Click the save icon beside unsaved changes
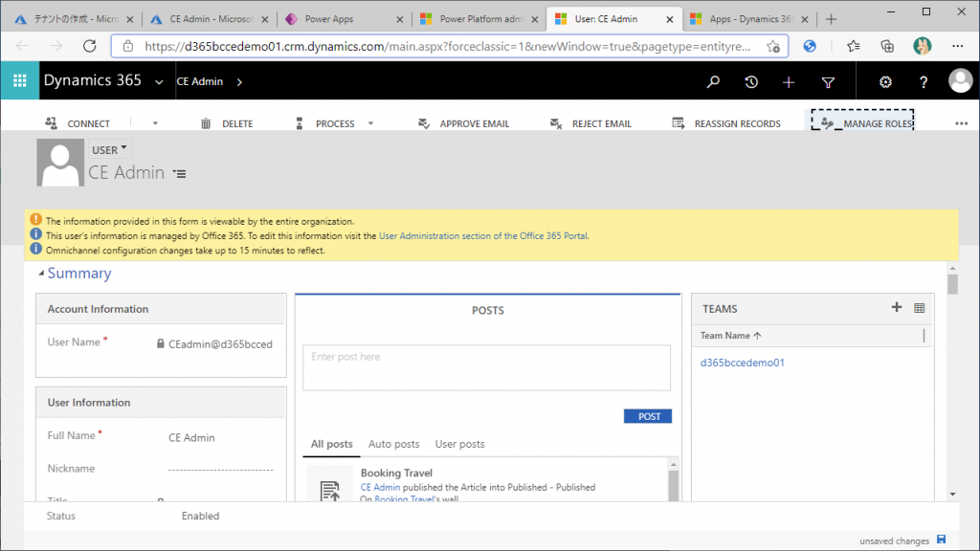This screenshot has height=551, width=980. coord(942,540)
